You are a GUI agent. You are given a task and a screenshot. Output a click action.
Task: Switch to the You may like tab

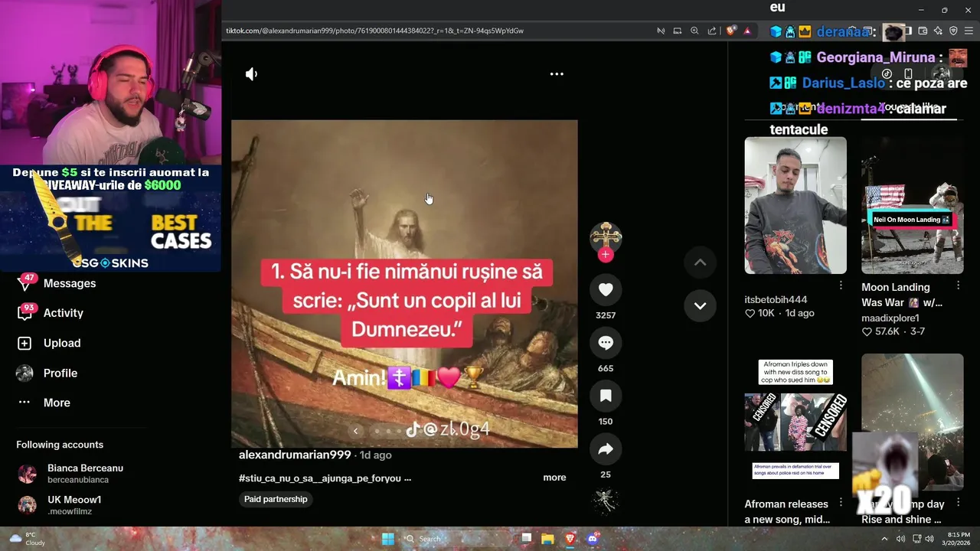(910, 109)
